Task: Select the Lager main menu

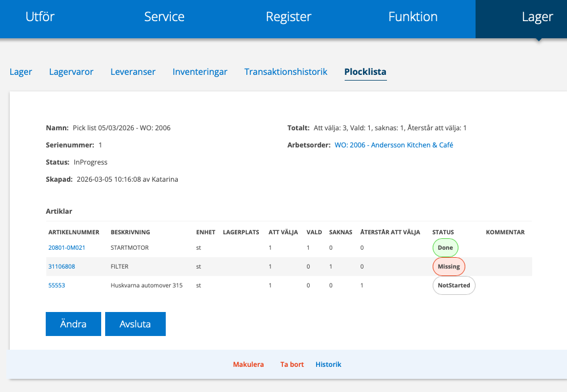Action: pos(537,17)
